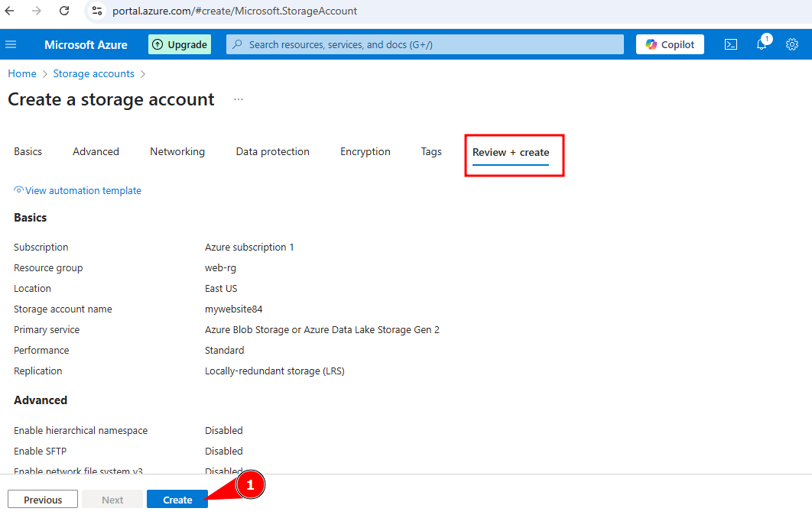
Task: Open Copilot in Azure
Action: click(670, 44)
